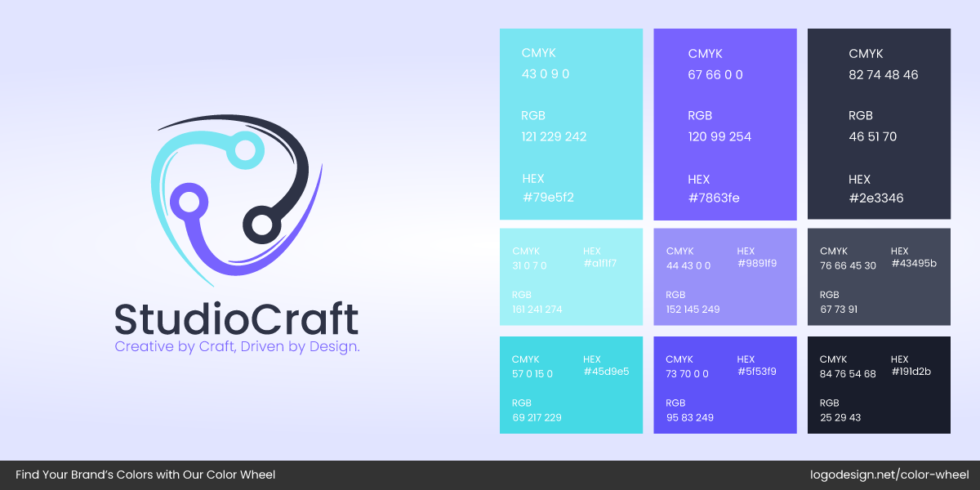Image resolution: width=980 pixels, height=490 pixels.
Task: Click the hex code "#43495b"
Action: tap(913, 263)
